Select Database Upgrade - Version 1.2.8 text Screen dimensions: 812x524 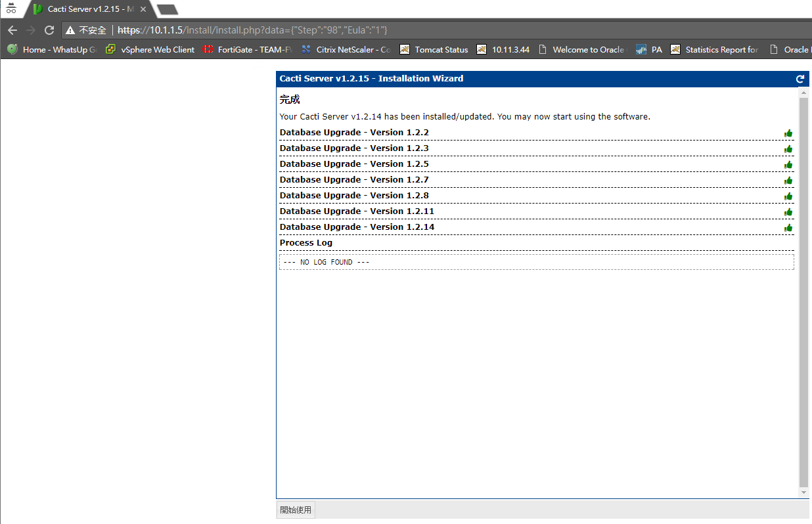[354, 196]
